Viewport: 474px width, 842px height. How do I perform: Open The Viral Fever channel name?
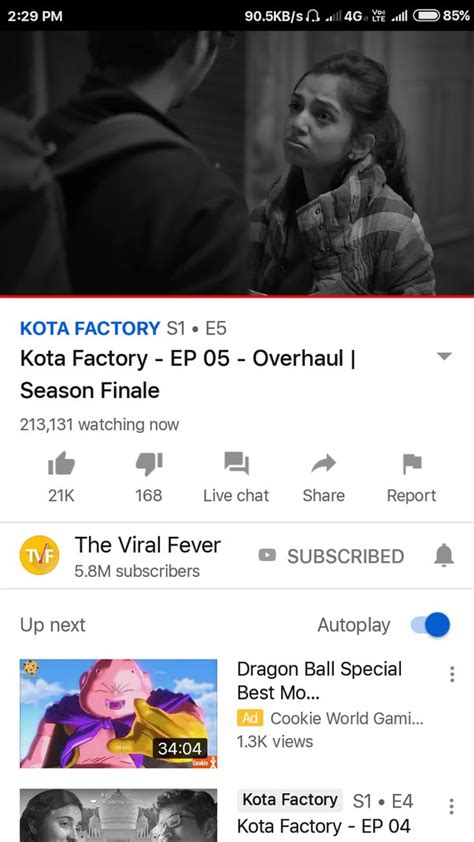pyautogui.click(x=148, y=545)
